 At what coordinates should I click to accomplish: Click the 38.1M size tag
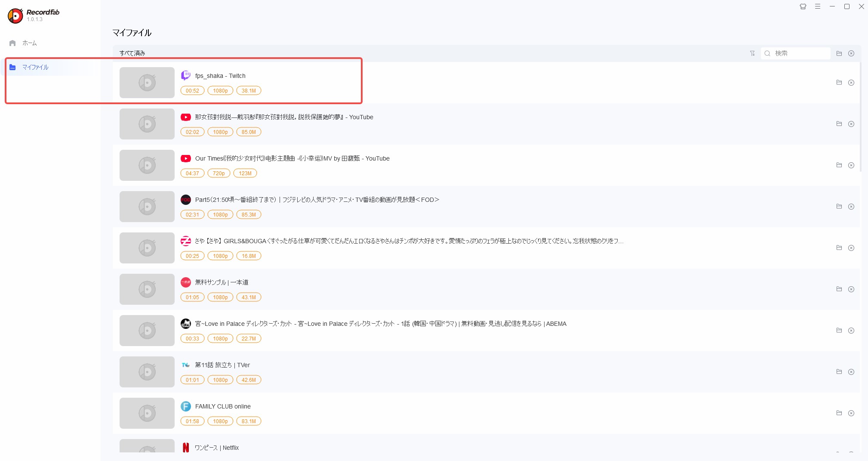249,90
